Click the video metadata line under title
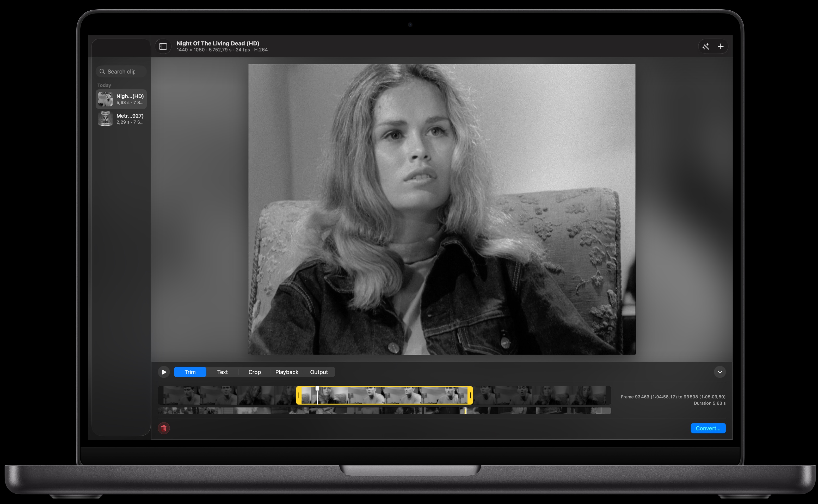 pyautogui.click(x=222, y=50)
